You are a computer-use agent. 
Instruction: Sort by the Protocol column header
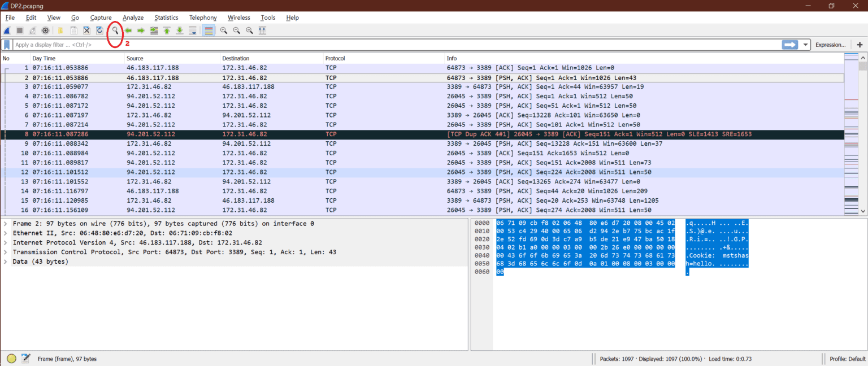click(x=384, y=58)
